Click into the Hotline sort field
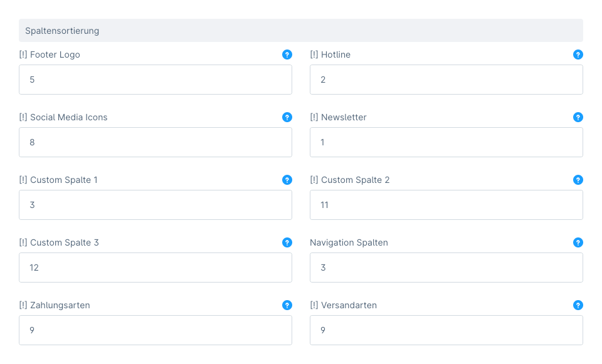This screenshot has height=364, width=602. (446, 80)
